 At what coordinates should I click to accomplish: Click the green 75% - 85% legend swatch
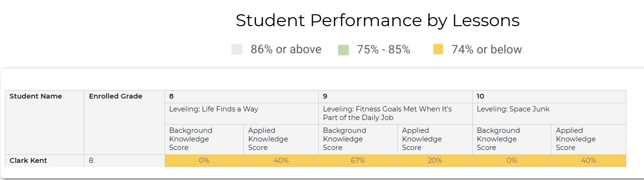[343, 50]
